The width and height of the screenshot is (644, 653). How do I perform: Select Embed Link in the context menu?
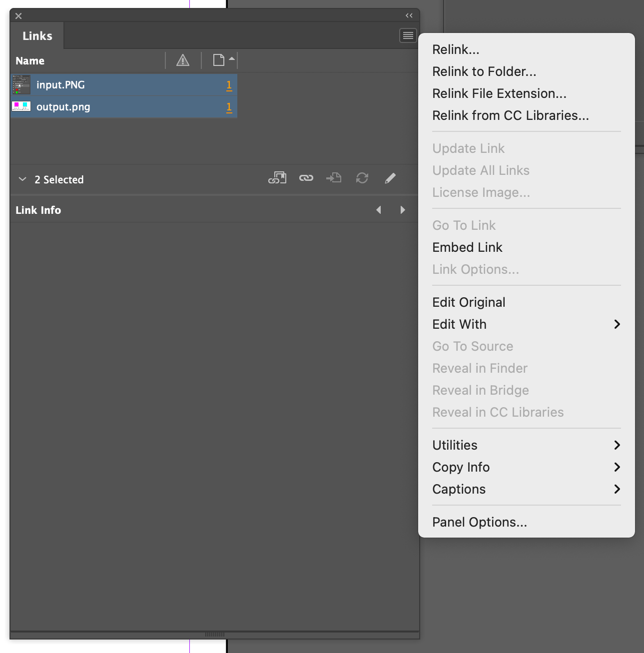467,247
